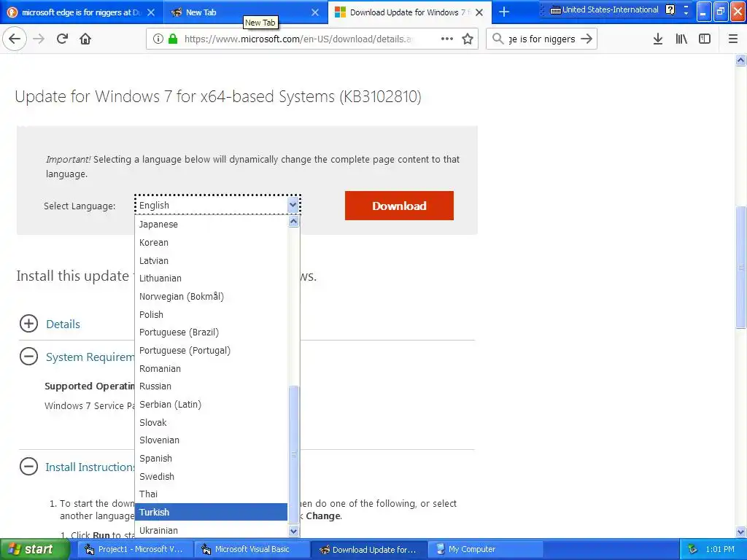Pick Thai from the language list
Screen dimensions: 747x560
[x=211, y=494]
